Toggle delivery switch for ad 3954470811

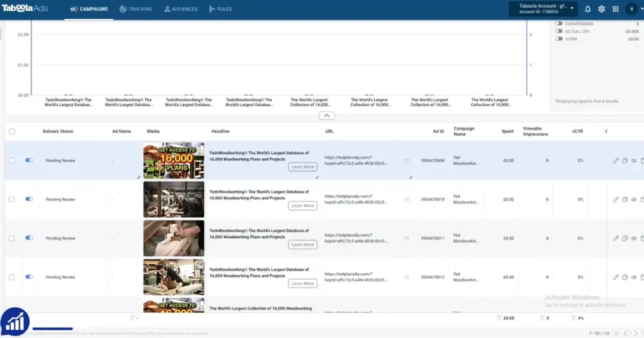tap(29, 238)
